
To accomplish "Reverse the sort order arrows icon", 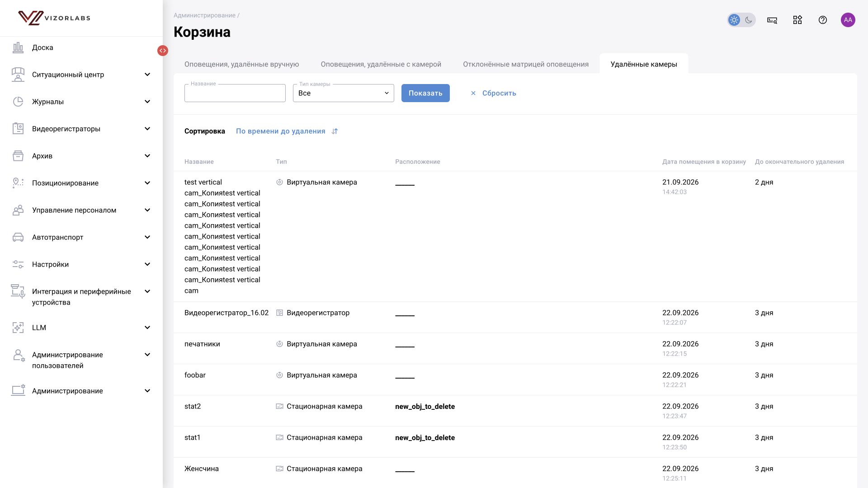I will tap(335, 131).
